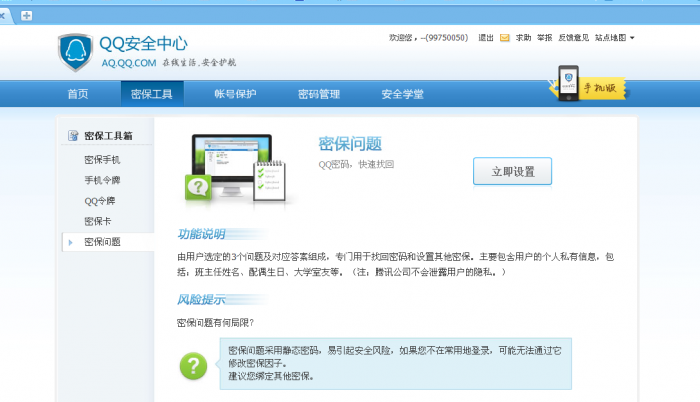The width and height of the screenshot is (700, 402).
Task: Click the green question mark risk icon
Action: click(193, 366)
